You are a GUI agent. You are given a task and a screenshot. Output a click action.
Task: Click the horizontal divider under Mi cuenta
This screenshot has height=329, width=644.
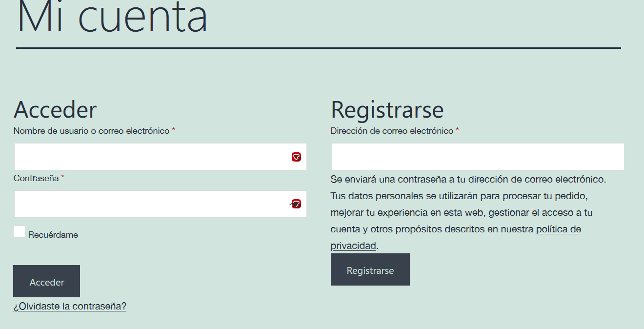coord(319,48)
